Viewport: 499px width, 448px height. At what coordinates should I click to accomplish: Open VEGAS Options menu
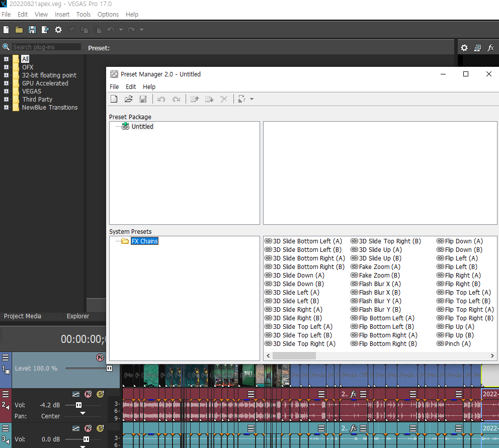[108, 14]
